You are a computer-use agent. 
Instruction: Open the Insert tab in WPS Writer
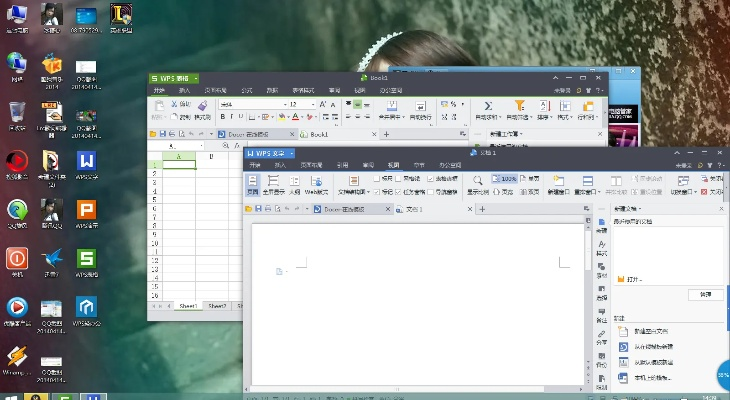coord(280,165)
